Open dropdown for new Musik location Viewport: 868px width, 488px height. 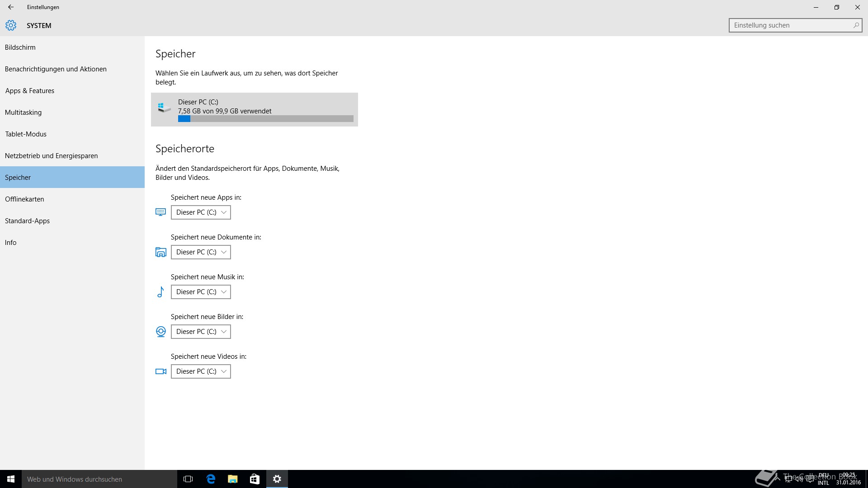[201, 292]
